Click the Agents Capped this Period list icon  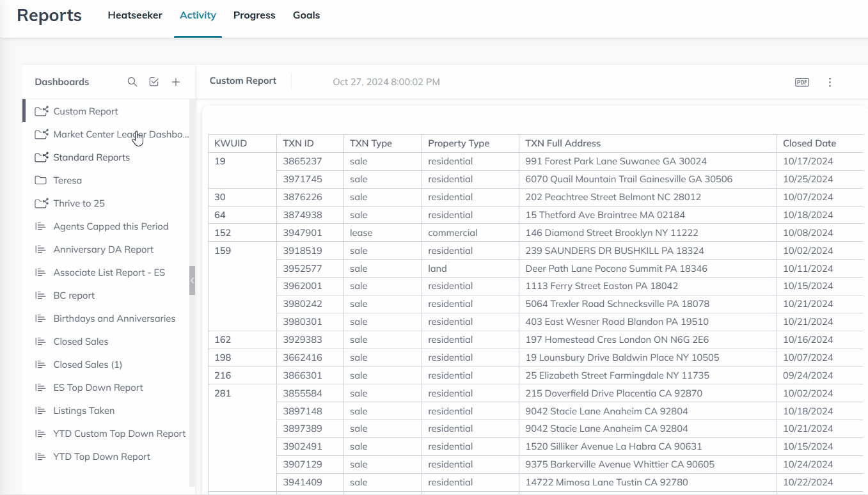(x=41, y=226)
